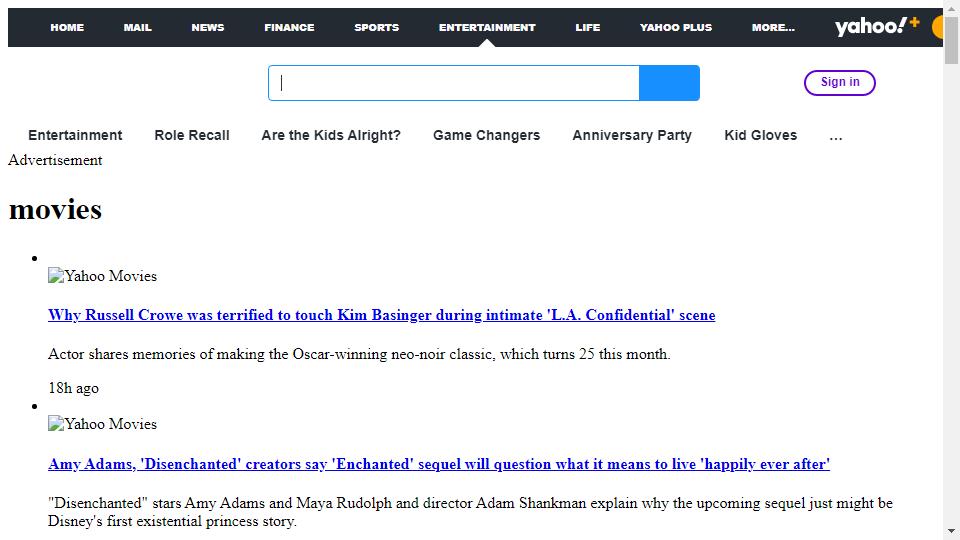Open the Russell Crowe L.A. Confidential article

381,315
